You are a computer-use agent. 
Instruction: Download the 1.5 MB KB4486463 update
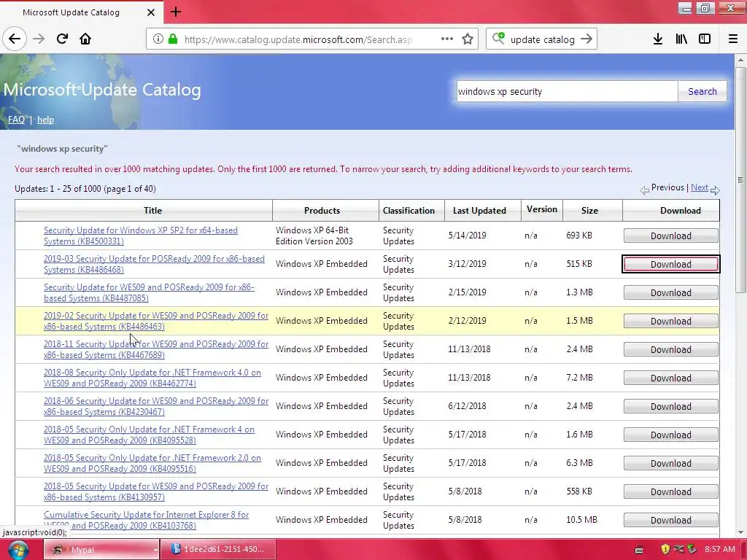671,321
